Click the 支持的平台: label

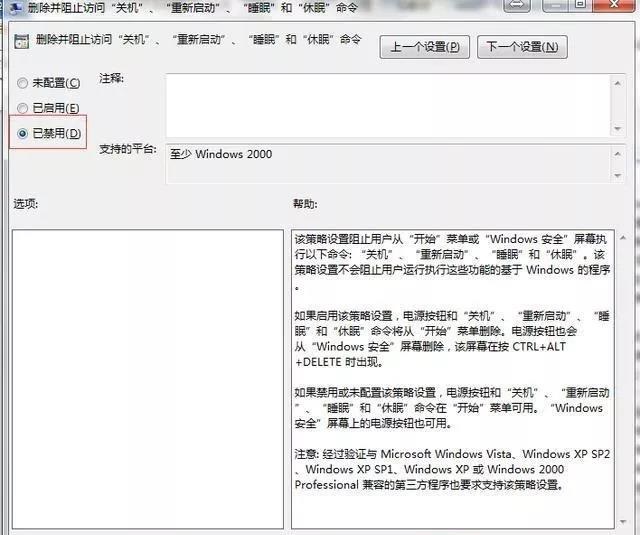click(x=128, y=149)
